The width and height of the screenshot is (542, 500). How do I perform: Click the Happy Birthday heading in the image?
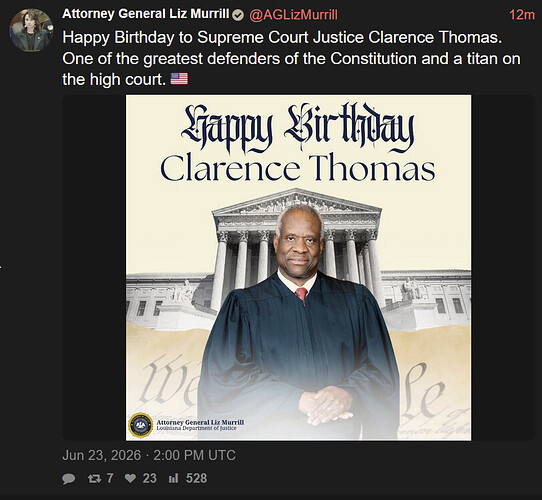coord(298,129)
